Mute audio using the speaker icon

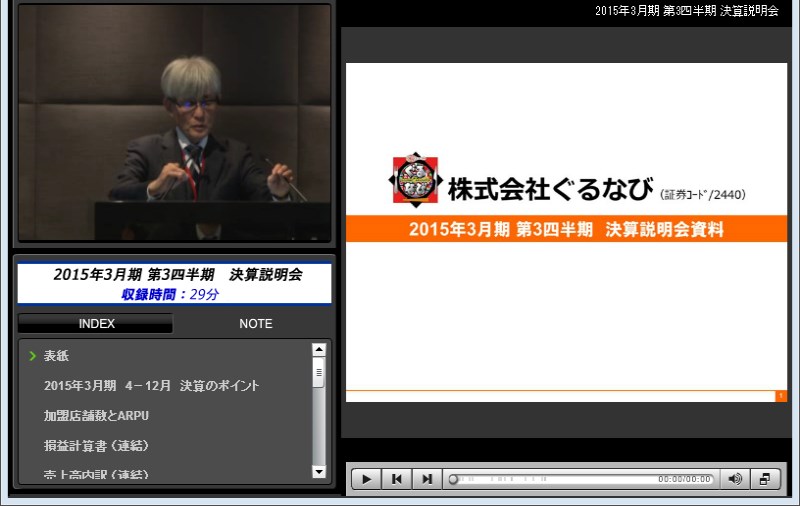tap(735, 479)
